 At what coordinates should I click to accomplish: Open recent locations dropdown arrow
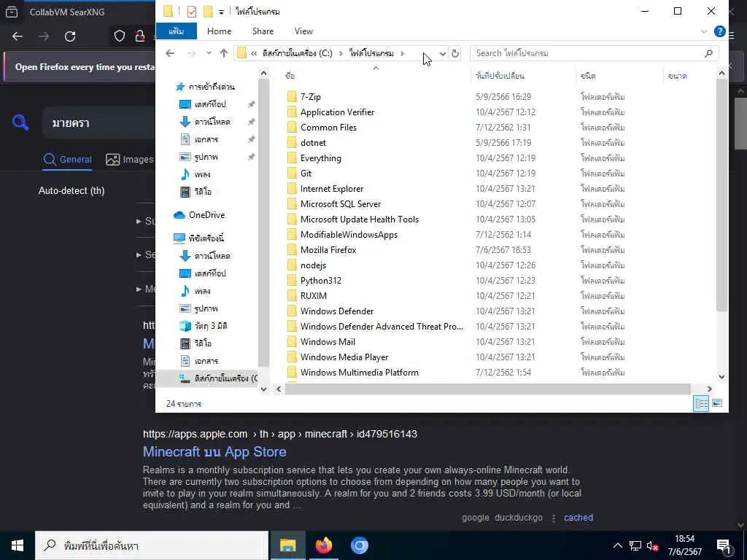tap(209, 53)
